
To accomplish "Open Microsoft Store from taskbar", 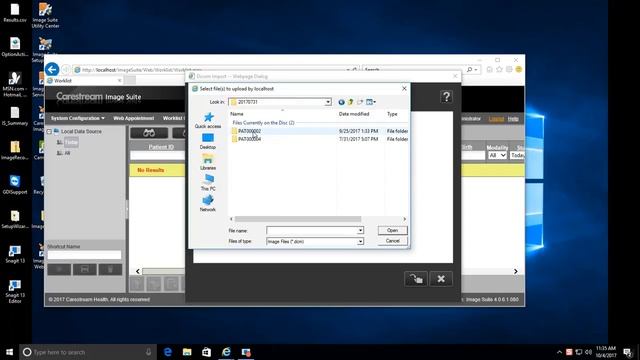I will coord(207,352).
